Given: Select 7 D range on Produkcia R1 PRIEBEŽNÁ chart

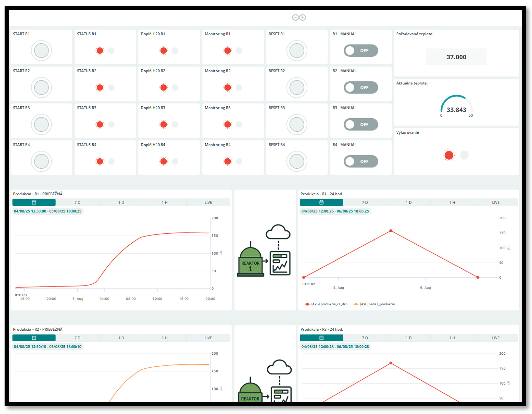Looking at the screenshot, I should pos(77,202).
